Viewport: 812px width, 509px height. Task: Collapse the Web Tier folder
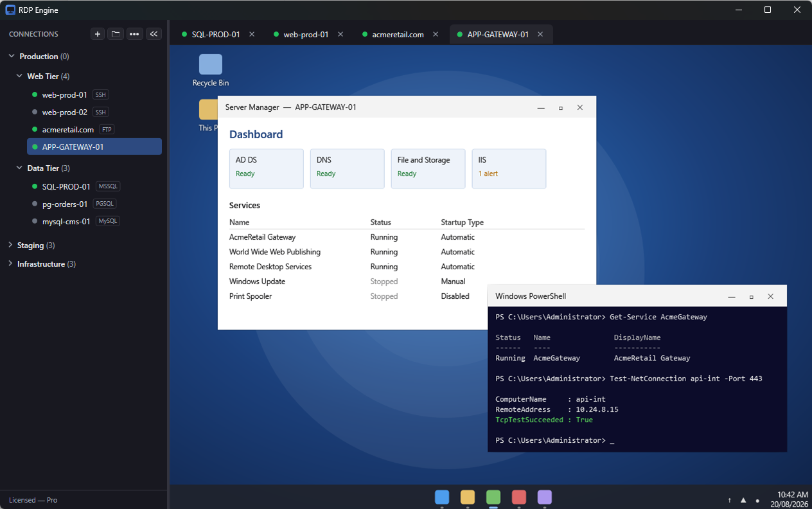coord(19,76)
